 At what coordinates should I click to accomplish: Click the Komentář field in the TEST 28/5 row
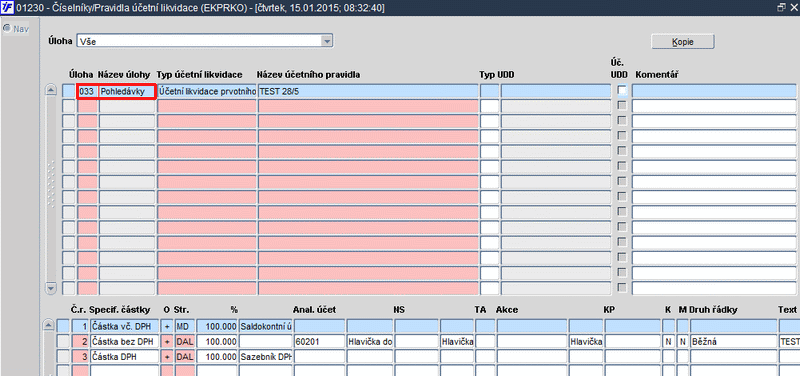coord(714,91)
